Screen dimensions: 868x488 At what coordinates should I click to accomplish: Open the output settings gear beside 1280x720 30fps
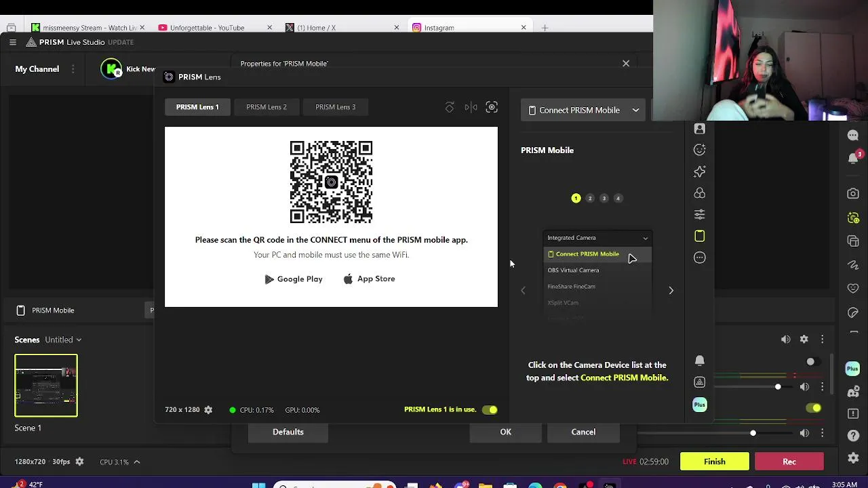click(79, 462)
